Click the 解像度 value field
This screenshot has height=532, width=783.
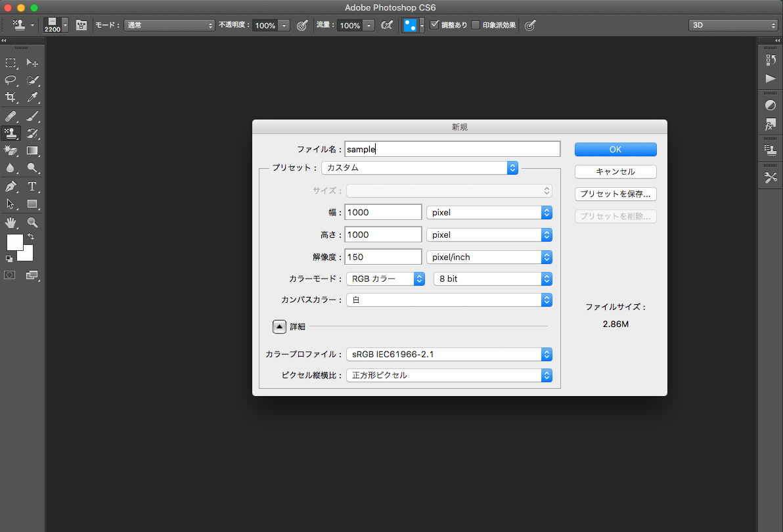(x=384, y=257)
